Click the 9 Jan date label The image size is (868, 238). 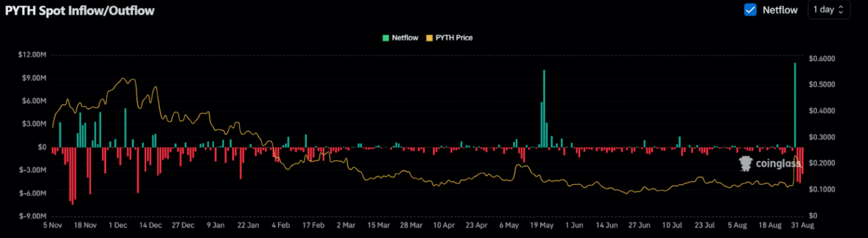click(x=216, y=225)
